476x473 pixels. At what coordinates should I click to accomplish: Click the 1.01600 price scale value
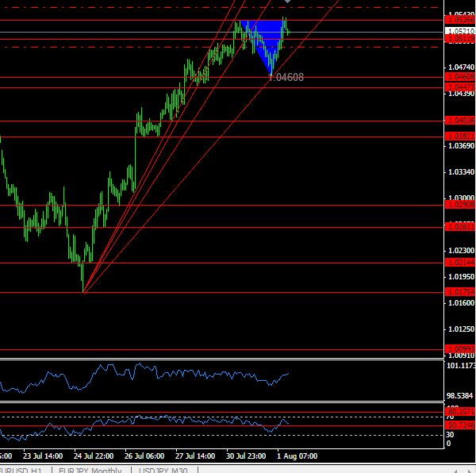(461, 303)
